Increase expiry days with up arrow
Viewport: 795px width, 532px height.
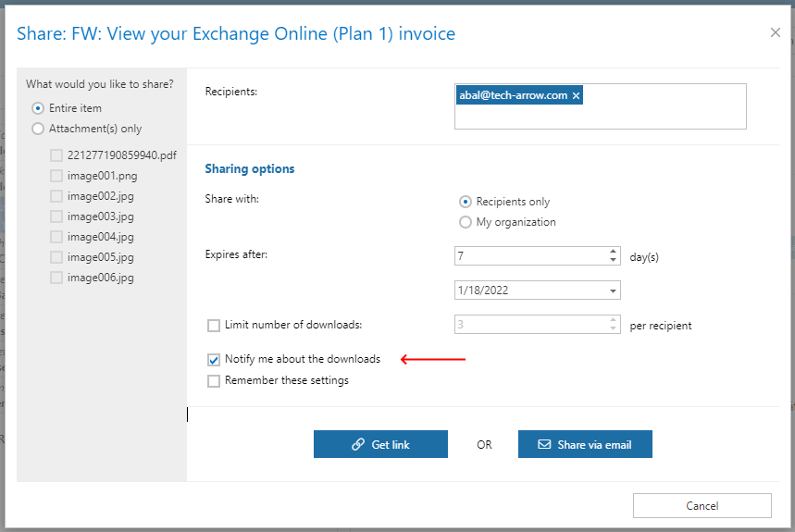613,252
